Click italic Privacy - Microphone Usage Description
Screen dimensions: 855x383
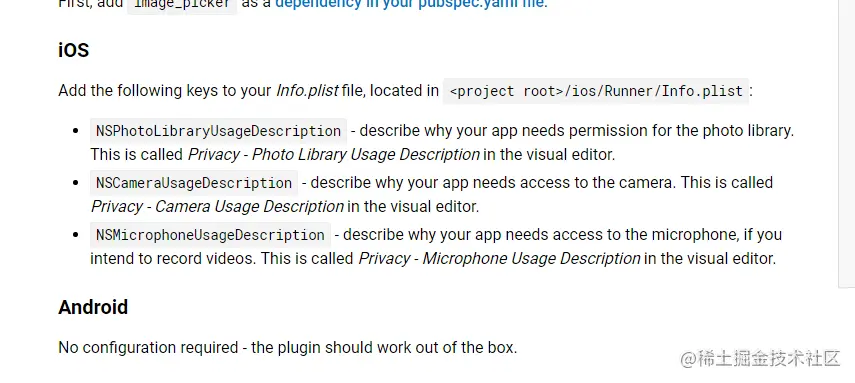point(499,259)
